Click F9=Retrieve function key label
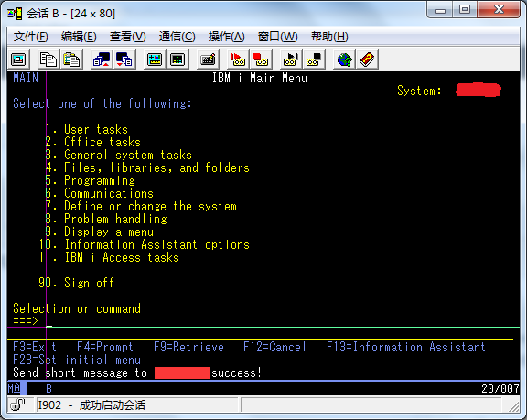Image resolution: width=527 pixels, height=420 pixels. [188, 347]
